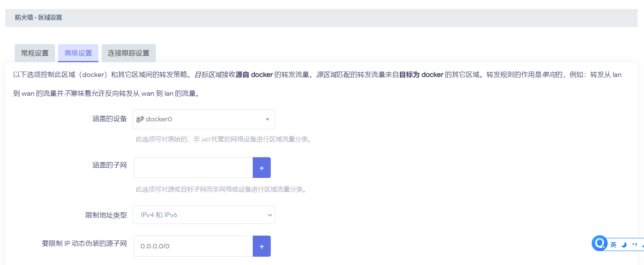Focus the 0.0.0.0/0 source subnet field

point(194,246)
